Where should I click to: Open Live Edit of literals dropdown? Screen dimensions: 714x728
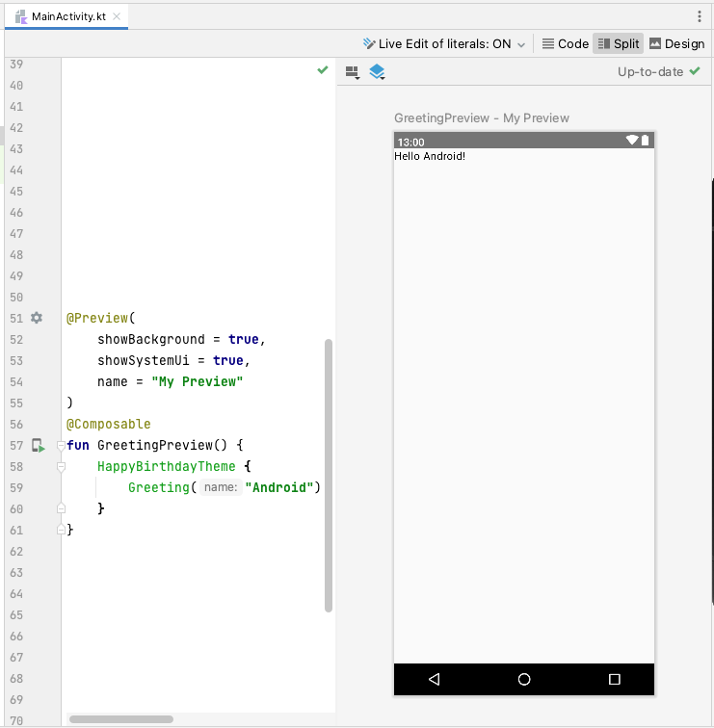click(445, 43)
